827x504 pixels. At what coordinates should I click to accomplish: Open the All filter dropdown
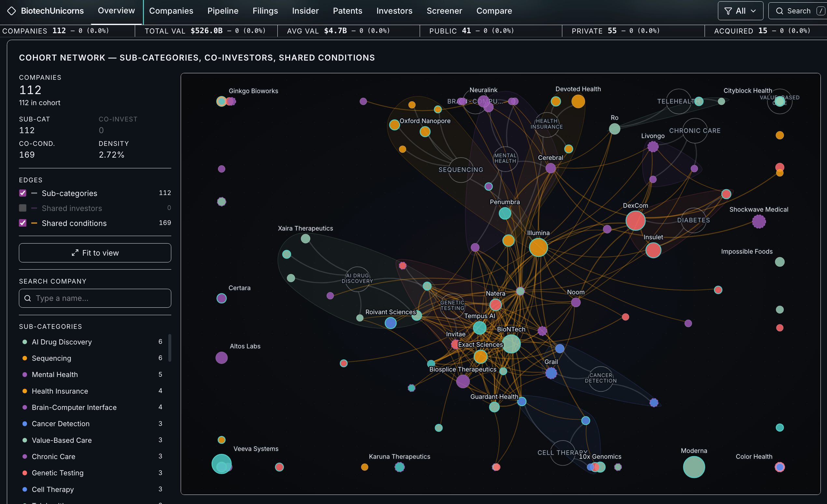pyautogui.click(x=740, y=11)
